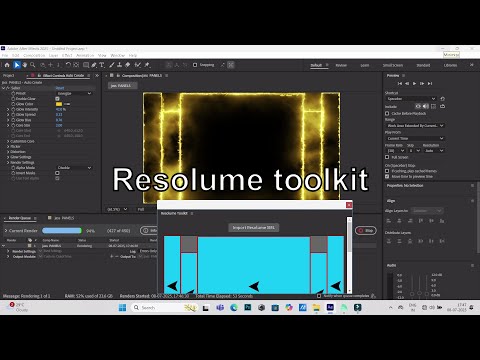480x360 pixels.
Task: Expand the Glow Settings group
Action: click(x=8, y=157)
